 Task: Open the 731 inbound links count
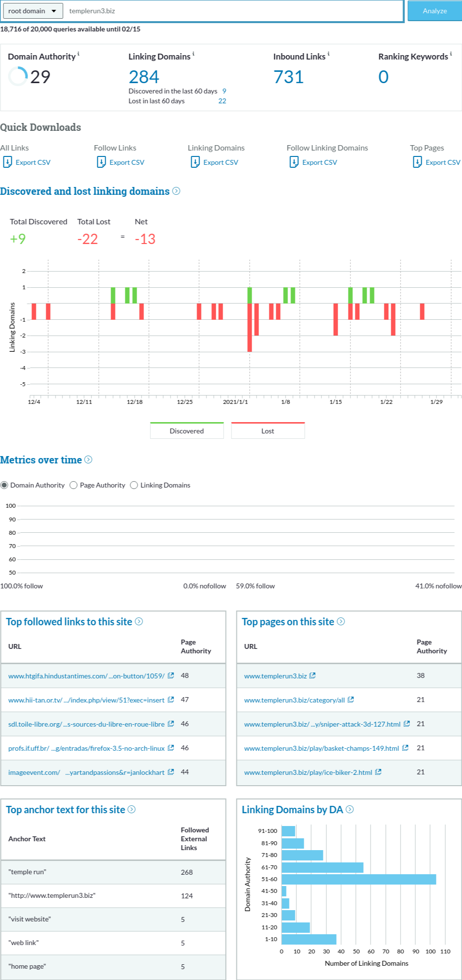[289, 77]
